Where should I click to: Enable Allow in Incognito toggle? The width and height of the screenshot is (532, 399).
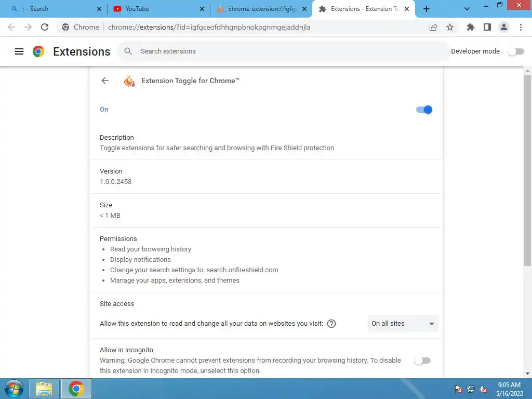click(x=422, y=361)
